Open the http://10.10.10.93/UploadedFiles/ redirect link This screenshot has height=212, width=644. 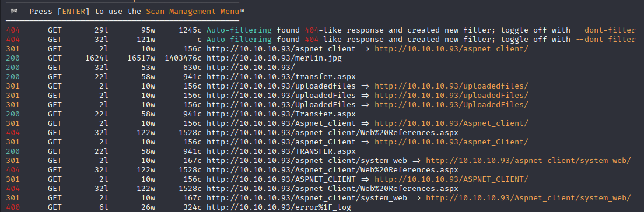point(452,105)
